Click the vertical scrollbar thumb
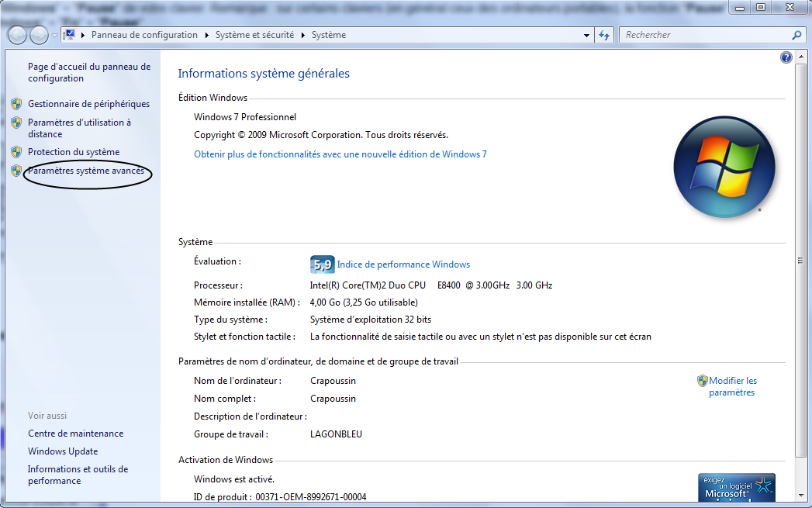Image resolution: width=812 pixels, height=508 pixels. coord(801,261)
